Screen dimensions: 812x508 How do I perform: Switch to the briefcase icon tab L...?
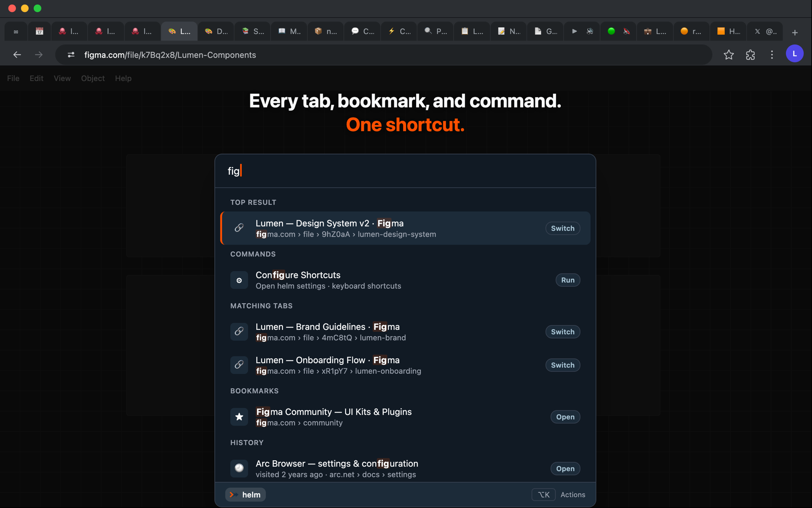655,31
